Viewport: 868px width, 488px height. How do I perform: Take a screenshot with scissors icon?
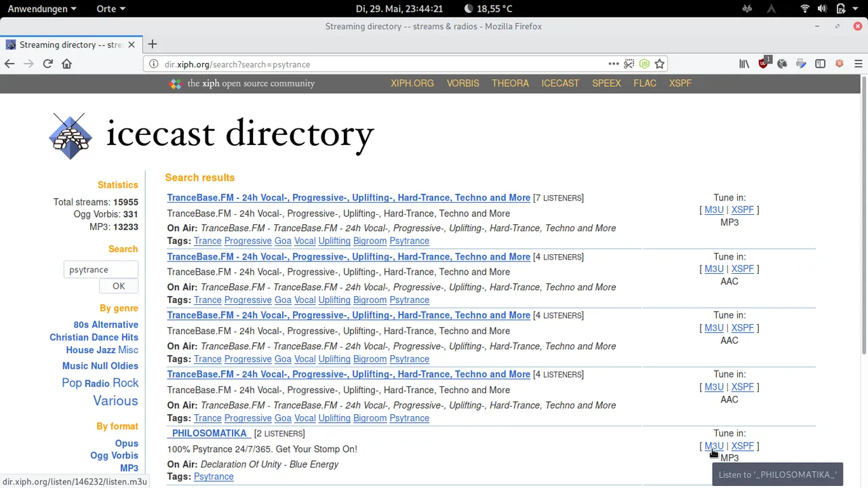click(629, 64)
